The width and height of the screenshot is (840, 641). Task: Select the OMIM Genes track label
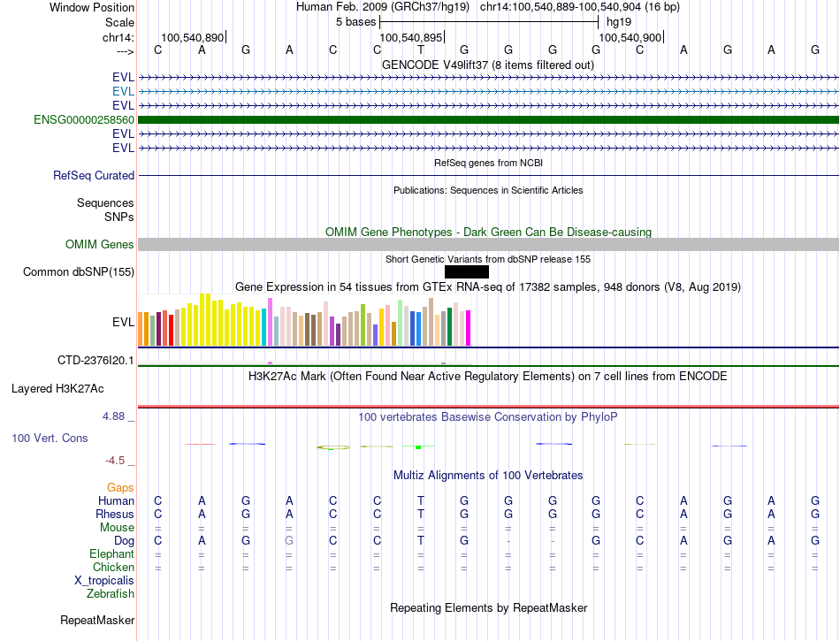pyautogui.click(x=100, y=245)
